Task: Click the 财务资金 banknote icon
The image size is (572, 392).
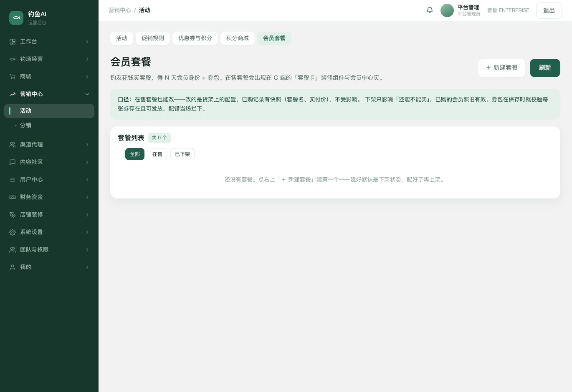Action: click(13, 197)
